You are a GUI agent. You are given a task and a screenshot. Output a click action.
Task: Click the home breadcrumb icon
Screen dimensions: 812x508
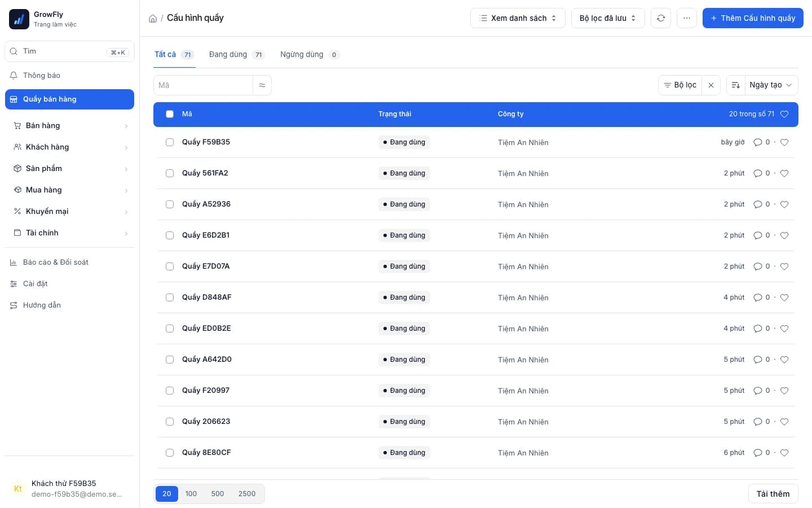[x=153, y=19]
